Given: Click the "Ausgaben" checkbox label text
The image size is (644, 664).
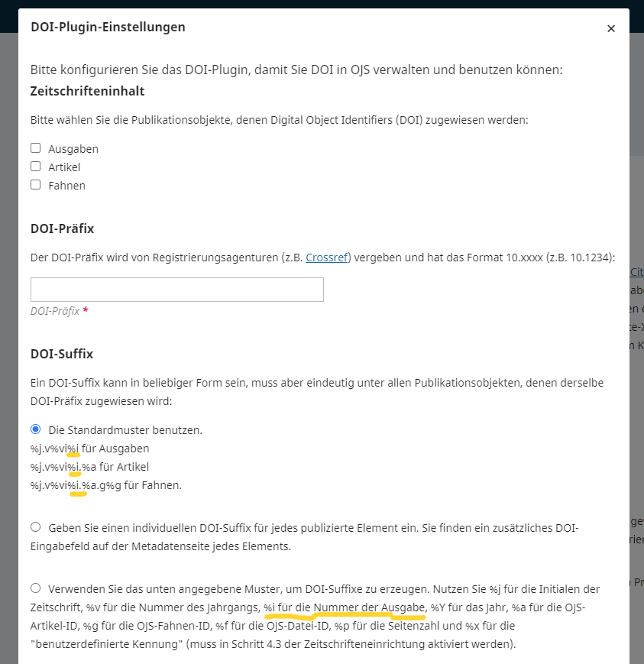Looking at the screenshot, I should click(x=73, y=149).
